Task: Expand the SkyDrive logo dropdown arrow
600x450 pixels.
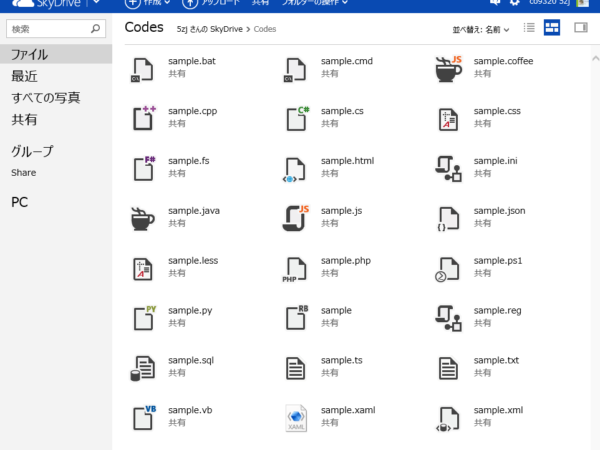Action: [x=96, y=3]
